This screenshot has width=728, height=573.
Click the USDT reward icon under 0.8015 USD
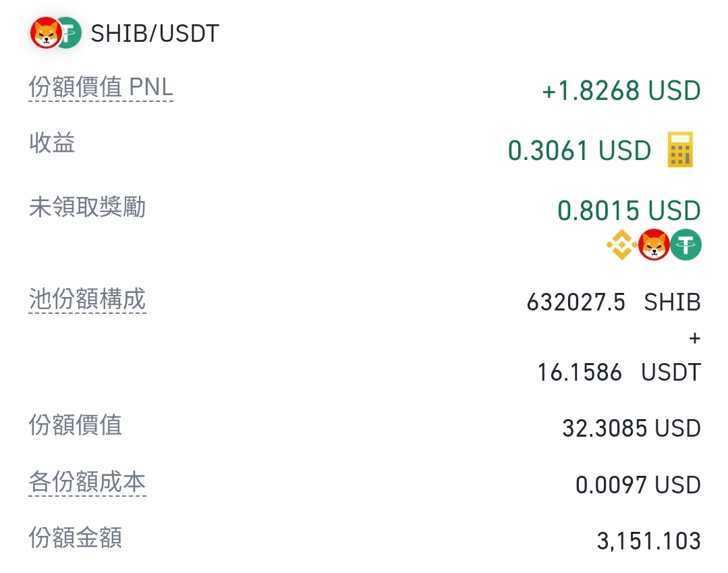[x=685, y=245]
